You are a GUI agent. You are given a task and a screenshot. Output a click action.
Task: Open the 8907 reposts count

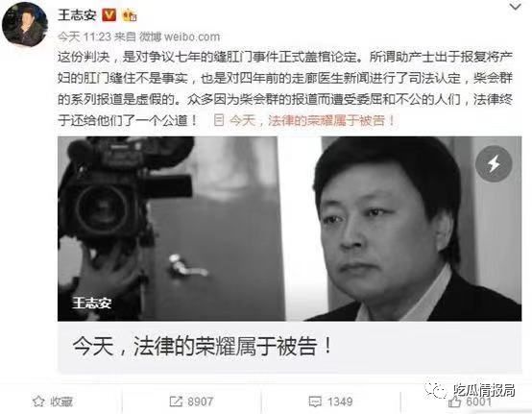(200, 402)
